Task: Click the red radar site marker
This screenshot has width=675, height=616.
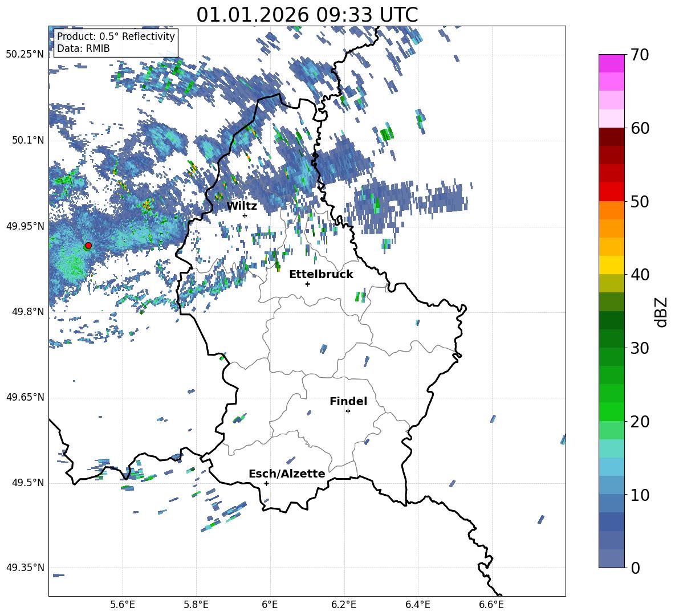Action: point(88,245)
